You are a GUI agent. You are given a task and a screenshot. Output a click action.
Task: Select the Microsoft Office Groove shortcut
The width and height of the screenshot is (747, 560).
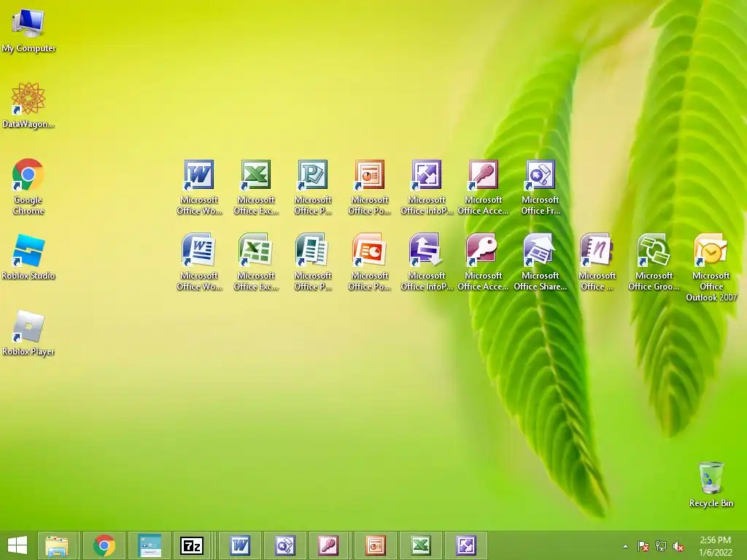coord(654,262)
